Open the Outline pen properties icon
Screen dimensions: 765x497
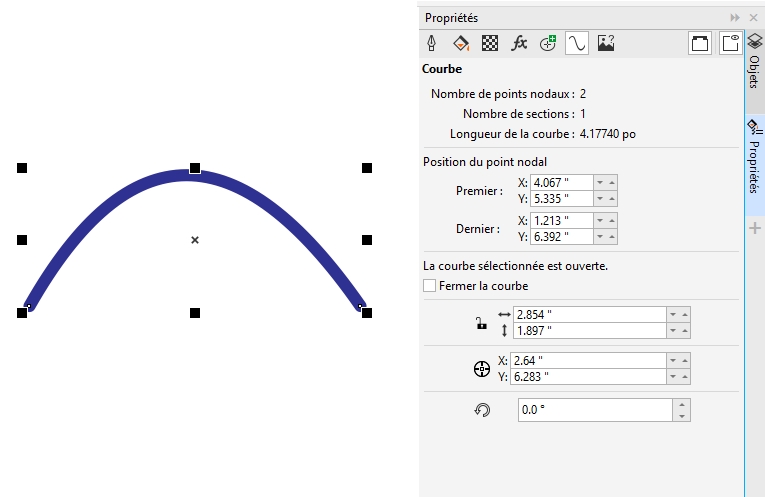pyautogui.click(x=432, y=43)
